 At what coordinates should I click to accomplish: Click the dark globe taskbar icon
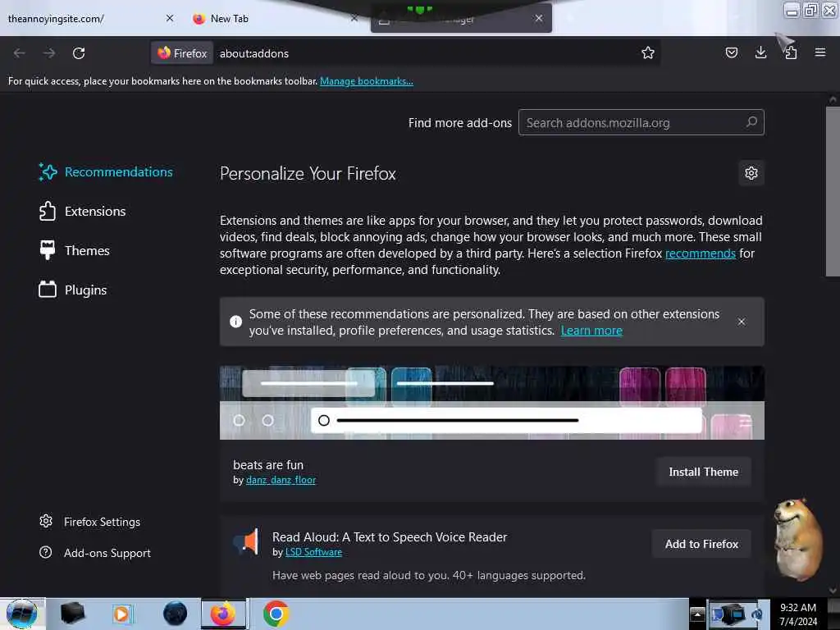(x=175, y=614)
